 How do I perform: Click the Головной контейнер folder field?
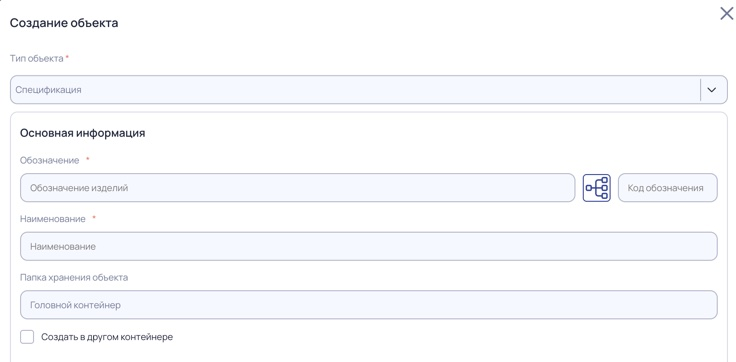pyautogui.click(x=368, y=305)
